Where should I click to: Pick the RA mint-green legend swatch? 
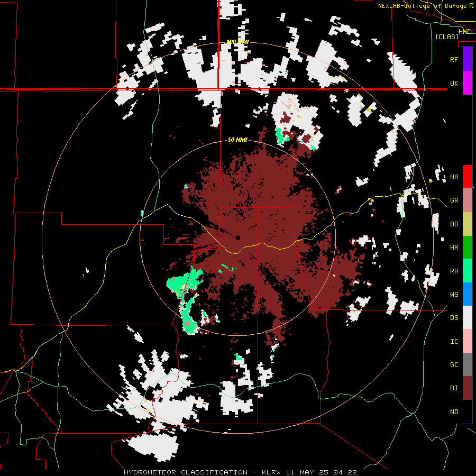tap(467, 271)
